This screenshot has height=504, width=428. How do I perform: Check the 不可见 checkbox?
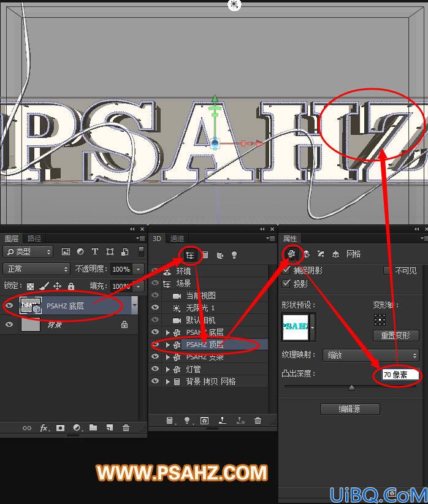[x=388, y=270]
